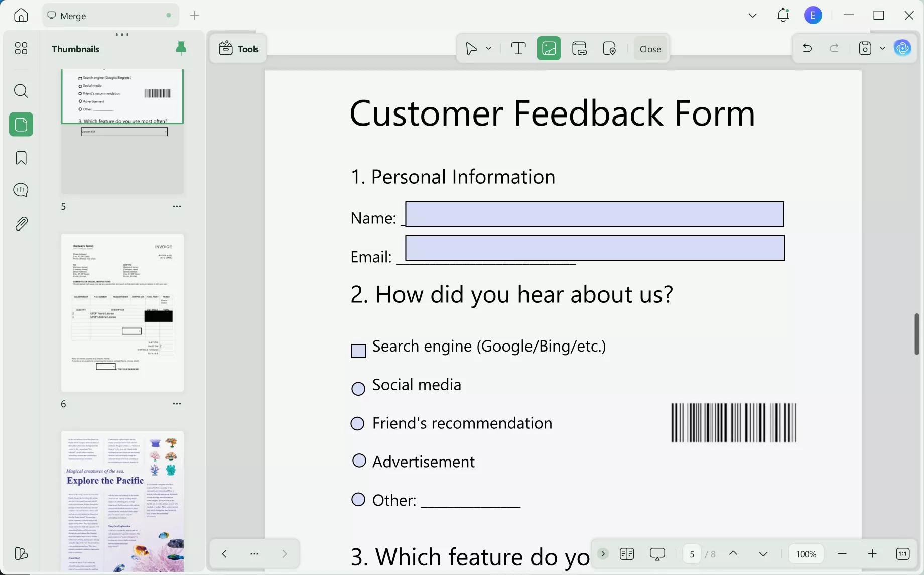Image resolution: width=924 pixels, height=575 pixels.
Task: Select the Text tool in the toolbar
Action: pos(517,48)
